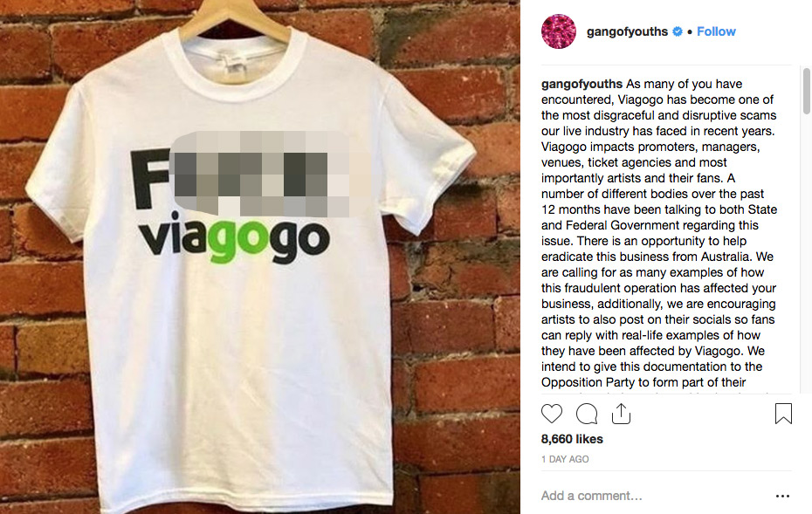Follow the gangofyouths account
The height and width of the screenshot is (514, 812).
[716, 31]
